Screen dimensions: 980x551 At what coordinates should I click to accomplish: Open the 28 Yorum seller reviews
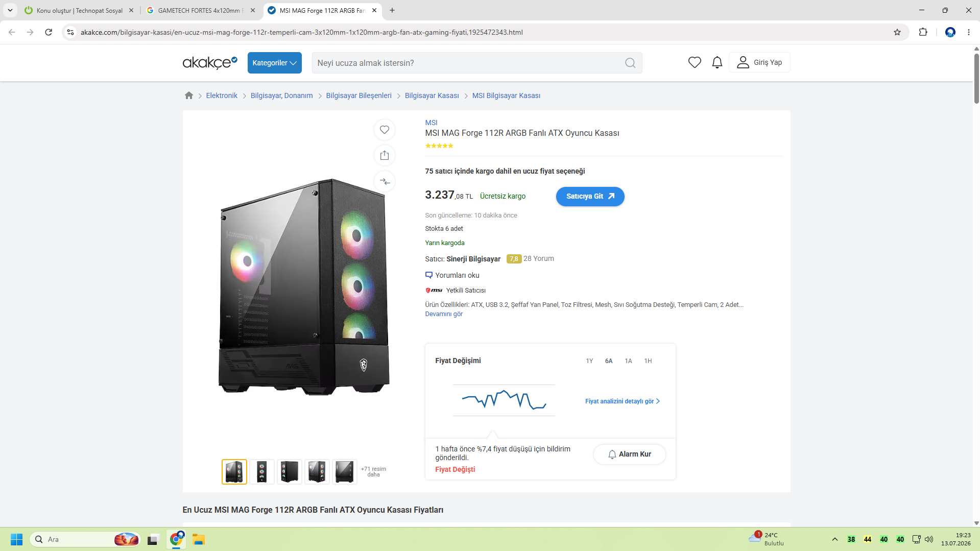coord(538,258)
